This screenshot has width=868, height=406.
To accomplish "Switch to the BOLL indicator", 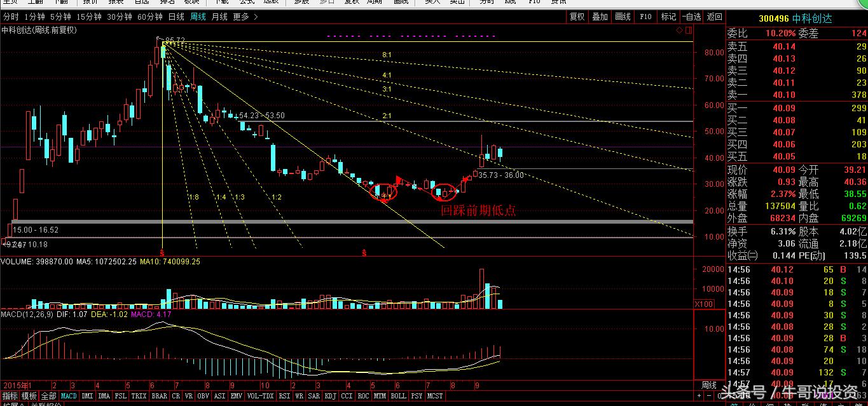I will tap(399, 396).
